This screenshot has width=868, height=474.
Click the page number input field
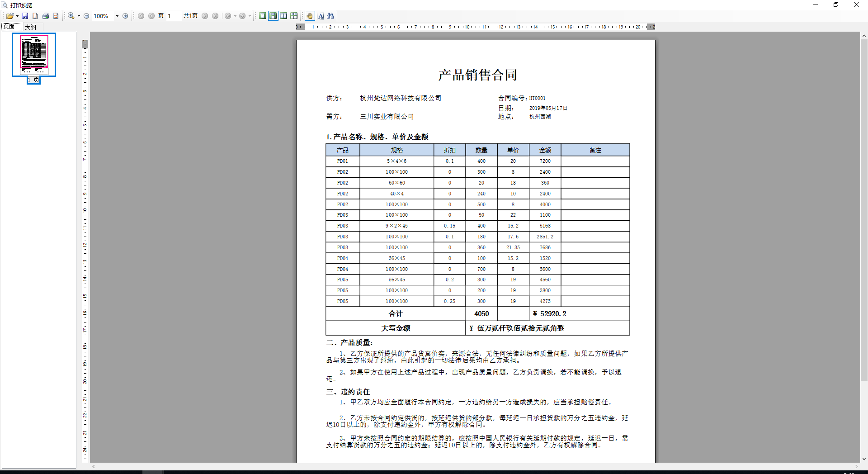173,16
